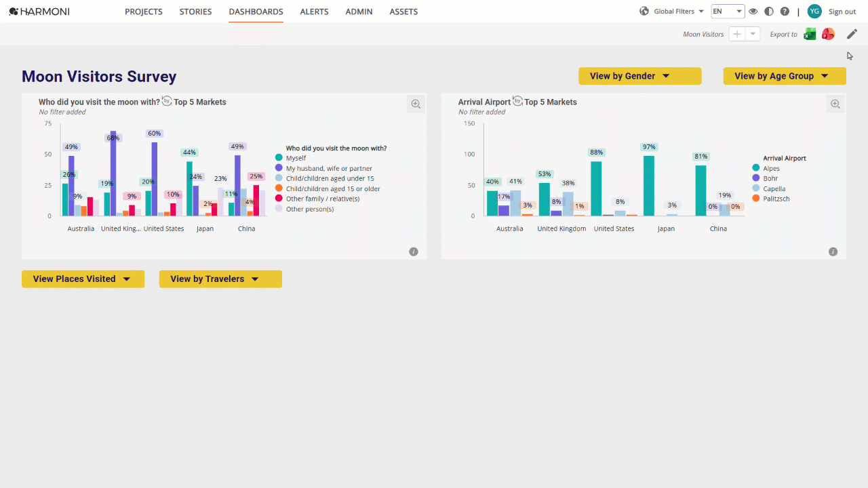868x488 pixels.
Task: Toggle the Myself legend series
Action: click(x=290, y=158)
